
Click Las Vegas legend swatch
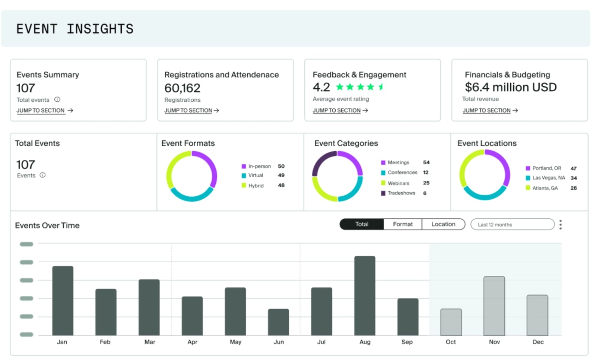(528, 178)
